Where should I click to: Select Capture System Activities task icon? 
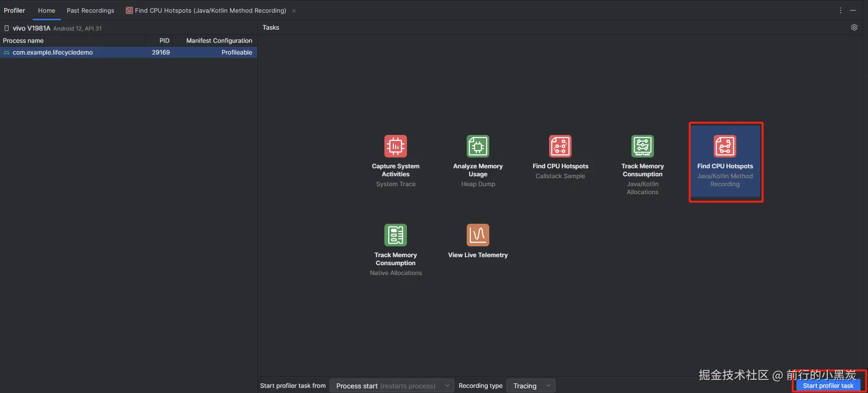pos(395,146)
